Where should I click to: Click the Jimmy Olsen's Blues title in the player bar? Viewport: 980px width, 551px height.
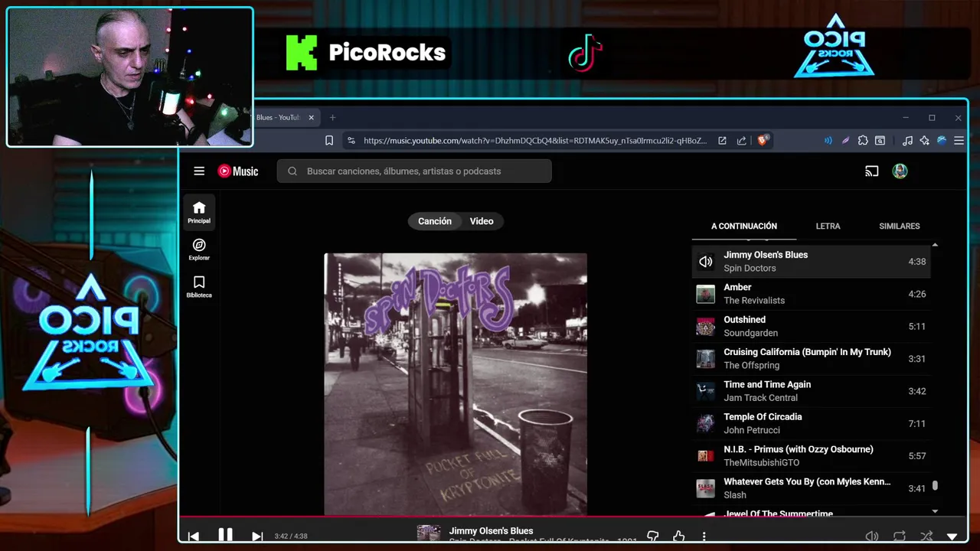pos(491,531)
